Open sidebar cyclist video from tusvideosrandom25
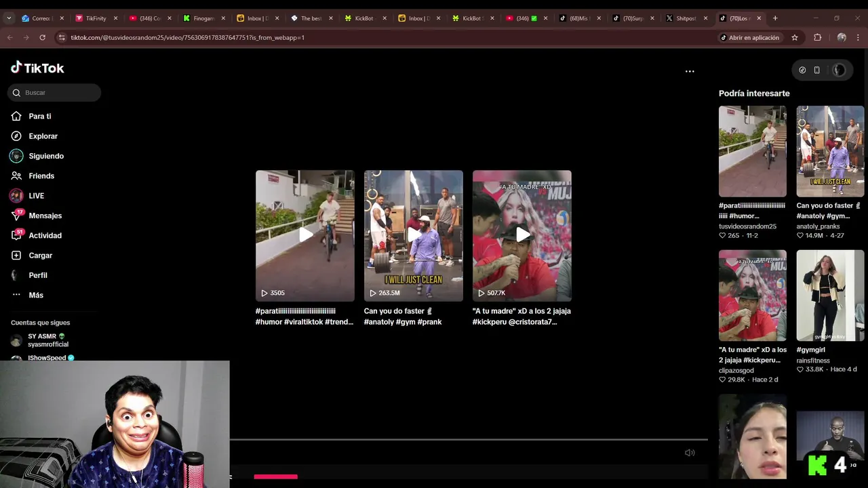 (753, 151)
